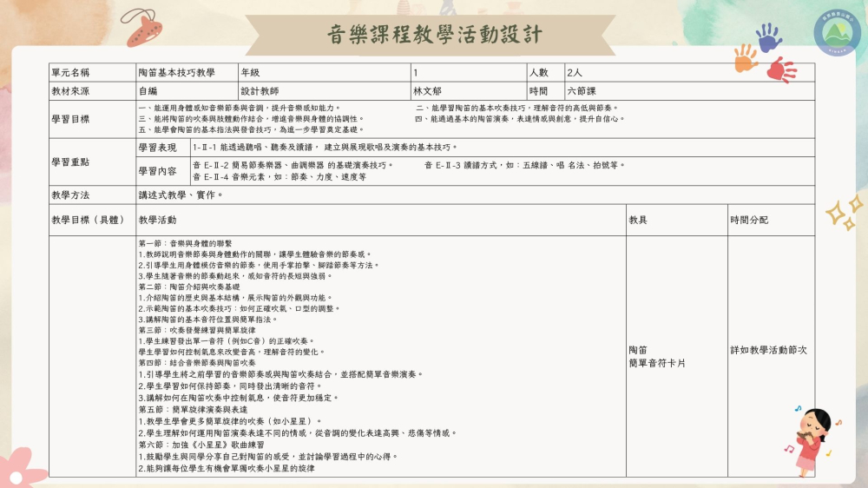Click objective 二、能學習陶笛的基本吹奏技巧
This screenshot has width=868, height=488.
(516, 108)
